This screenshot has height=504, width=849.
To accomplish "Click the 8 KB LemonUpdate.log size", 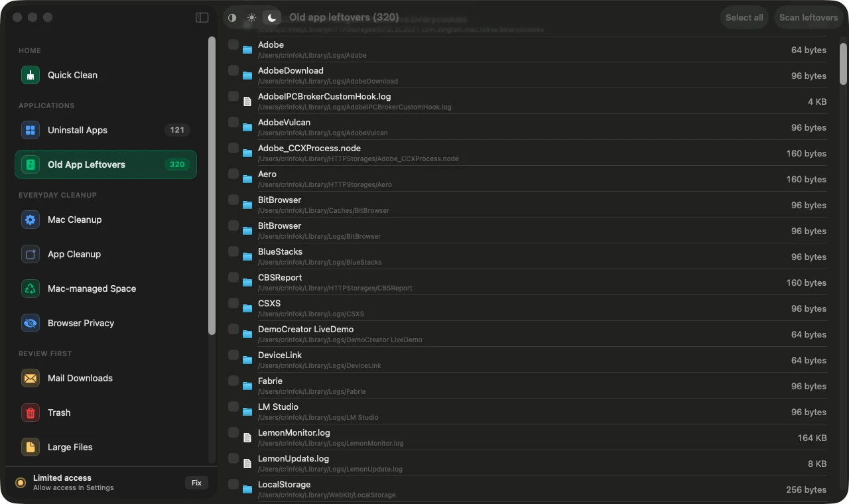I will tap(817, 464).
